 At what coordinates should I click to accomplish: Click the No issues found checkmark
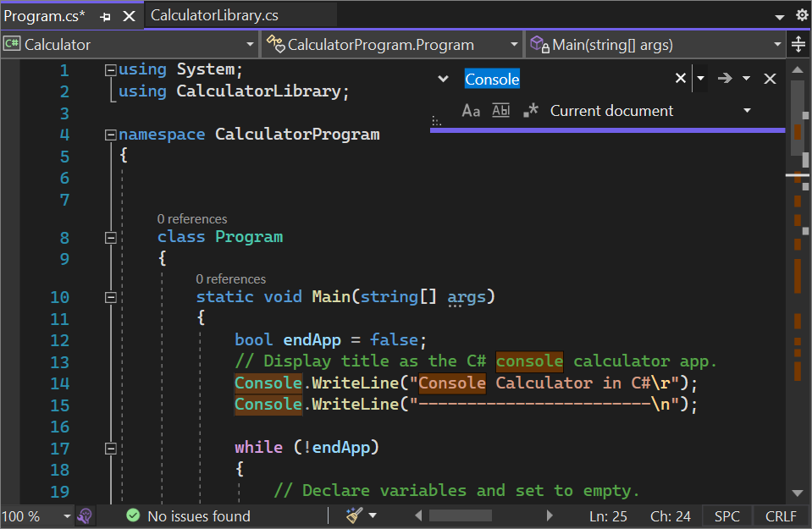tap(133, 515)
